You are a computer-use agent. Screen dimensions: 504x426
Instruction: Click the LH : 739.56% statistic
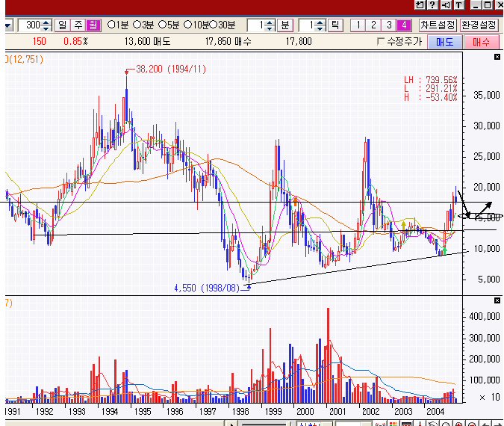(x=431, y=80)
